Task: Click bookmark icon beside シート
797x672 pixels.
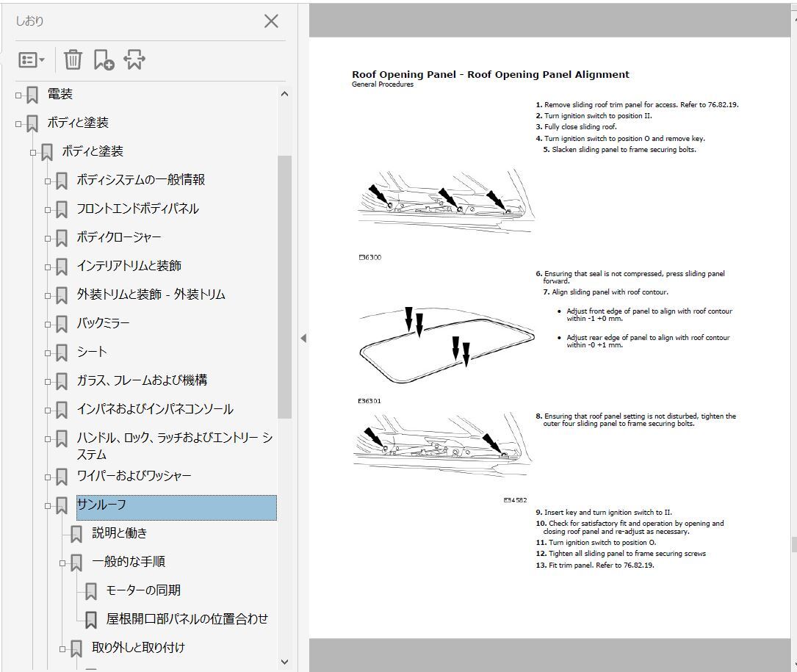Action: pyautogui.click(x=62, y=353)
